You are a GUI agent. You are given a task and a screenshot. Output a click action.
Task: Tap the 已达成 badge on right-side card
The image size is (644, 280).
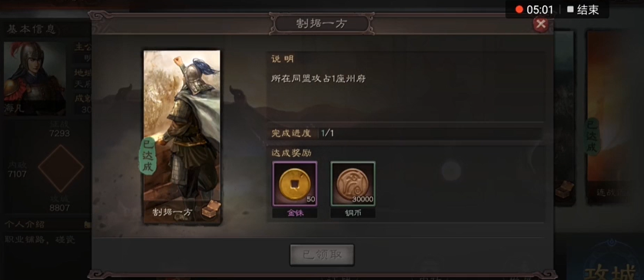592,137
